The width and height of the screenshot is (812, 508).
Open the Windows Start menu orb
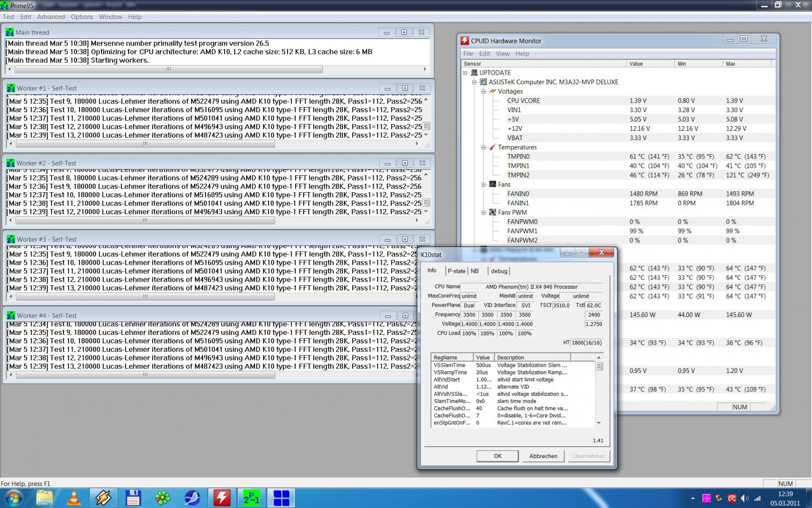point(14,498)
